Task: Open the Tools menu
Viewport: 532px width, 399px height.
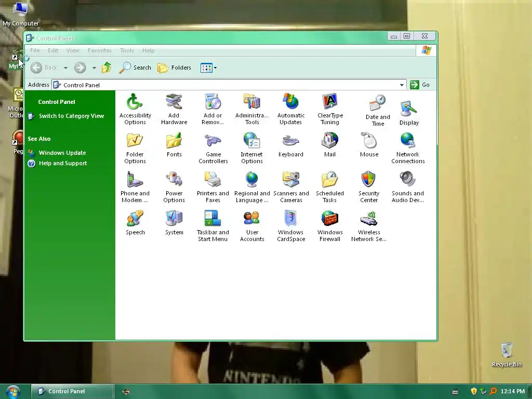Action: [127, 50]
